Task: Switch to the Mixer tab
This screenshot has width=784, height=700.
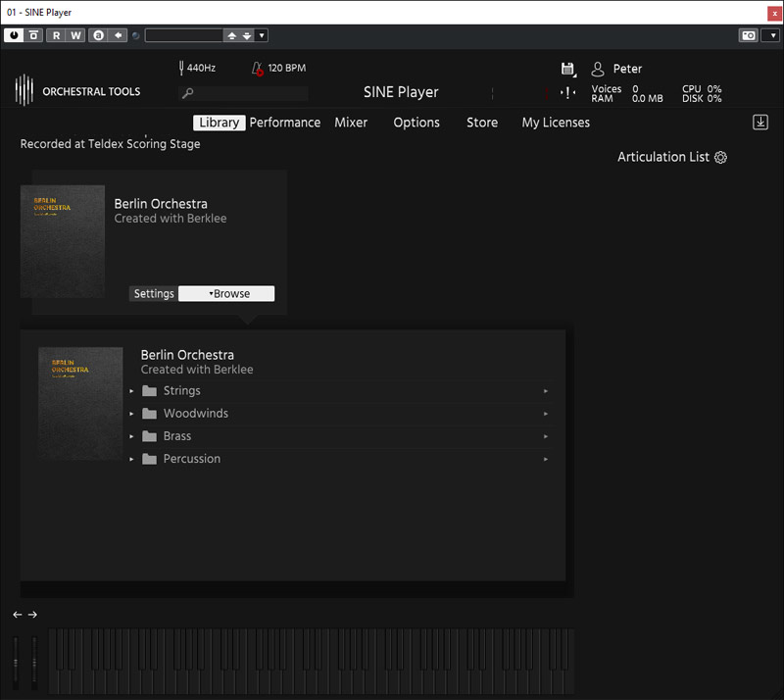Action: pyautogui.click(x=351, y=123)
